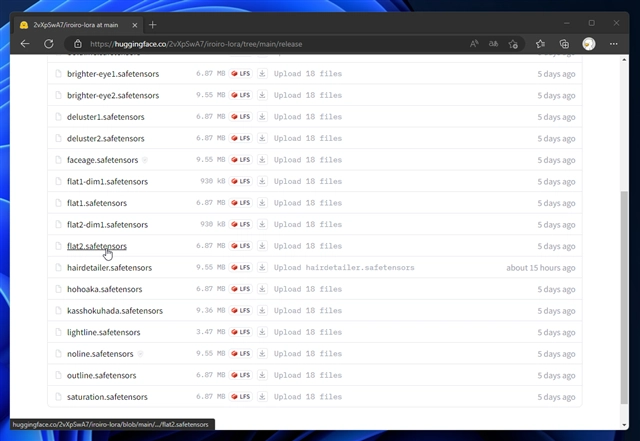The image size is (640, 441).
Task: Open Favorites list icon
Action: [540, 44]
